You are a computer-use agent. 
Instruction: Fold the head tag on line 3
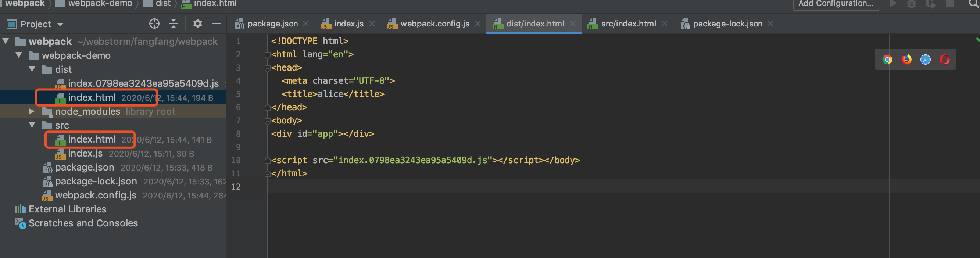(267, 68)
